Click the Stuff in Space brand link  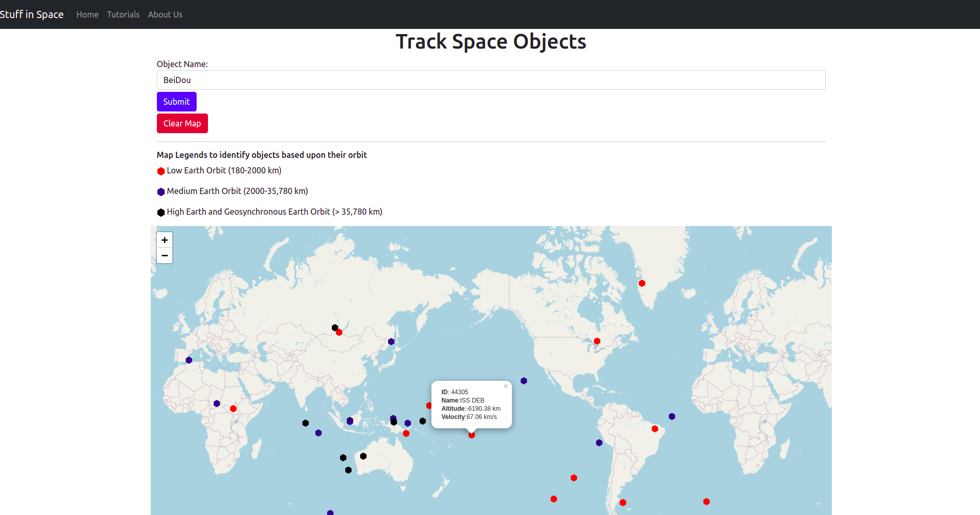click(31, 14)
